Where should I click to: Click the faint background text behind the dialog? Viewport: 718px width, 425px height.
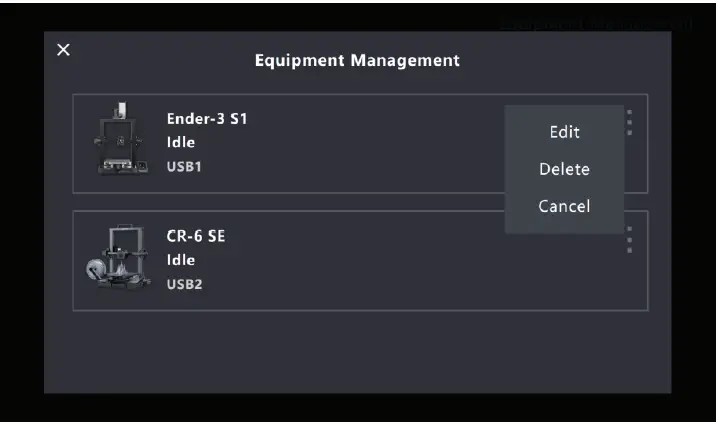pyautogui.click(x=595, y=22)
